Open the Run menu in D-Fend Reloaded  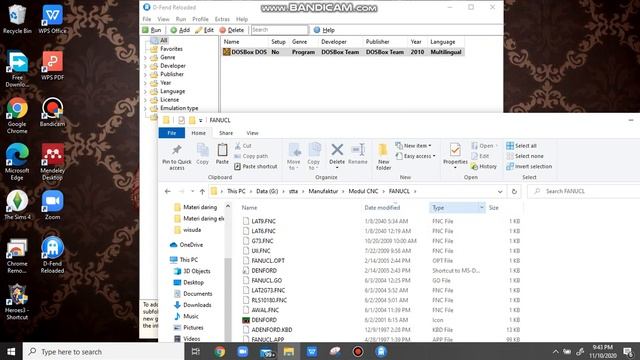(x=181, y=19)
